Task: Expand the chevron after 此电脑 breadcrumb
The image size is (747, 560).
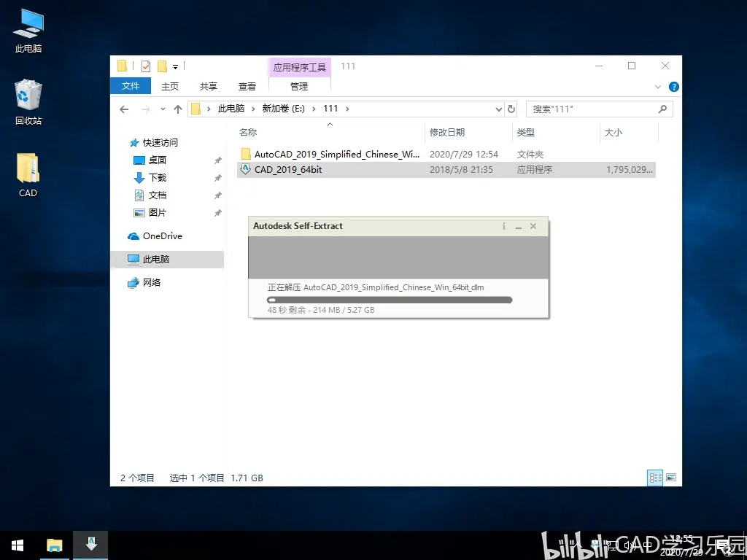Action: pyautogui.click(x=253, y=109)
